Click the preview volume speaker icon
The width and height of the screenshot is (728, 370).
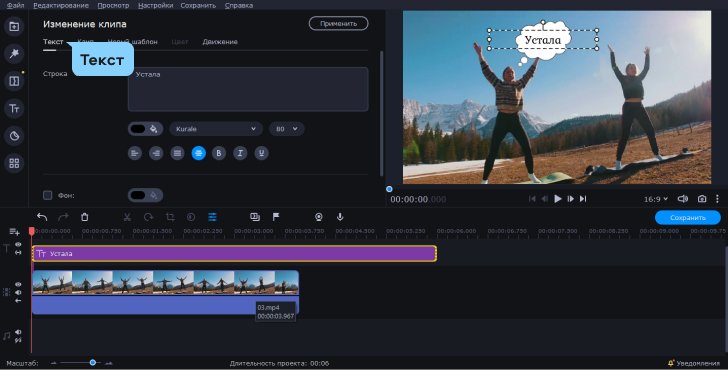pos(682,199)
